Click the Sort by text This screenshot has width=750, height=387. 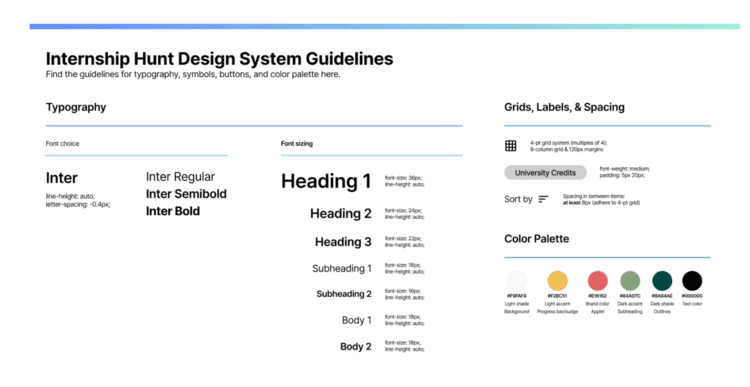[518, 199]
